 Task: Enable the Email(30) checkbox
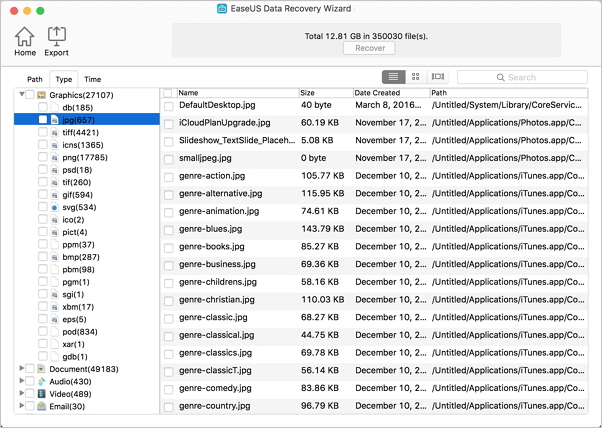(30, 406)
